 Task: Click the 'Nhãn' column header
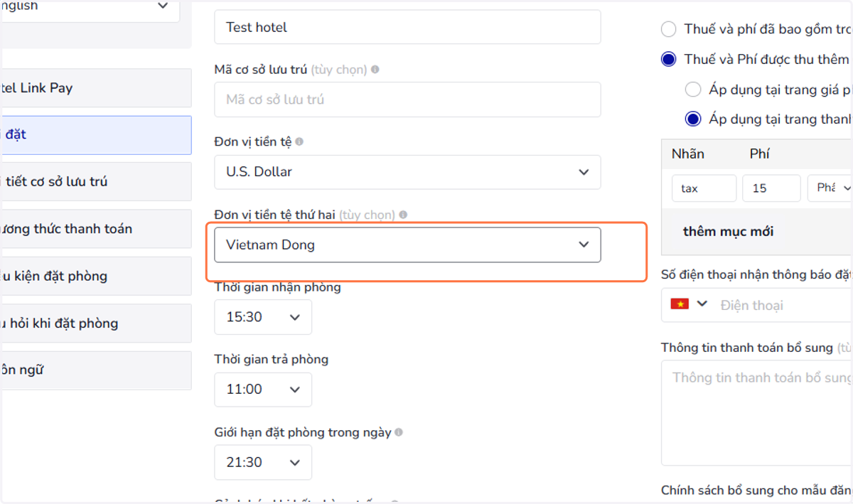pyautogui.click(x=687, y=154)
